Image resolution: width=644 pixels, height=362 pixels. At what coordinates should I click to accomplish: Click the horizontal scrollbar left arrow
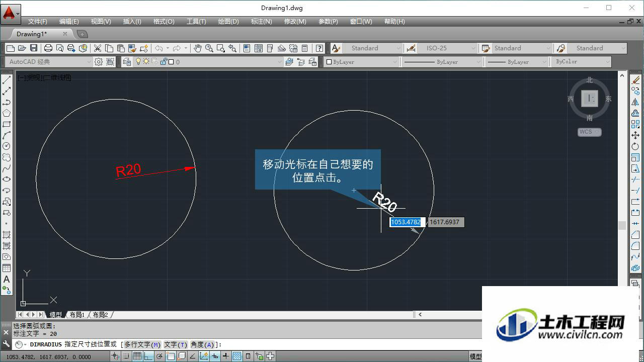420,315
